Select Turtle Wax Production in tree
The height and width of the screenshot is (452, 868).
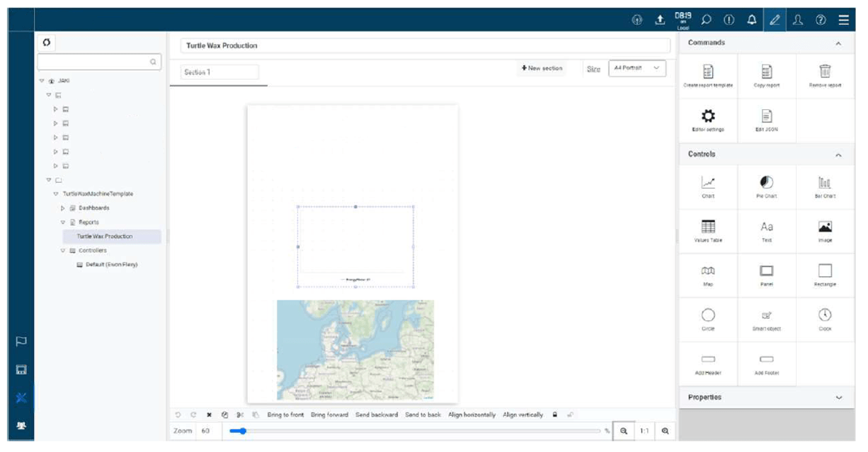pos(105,237)
